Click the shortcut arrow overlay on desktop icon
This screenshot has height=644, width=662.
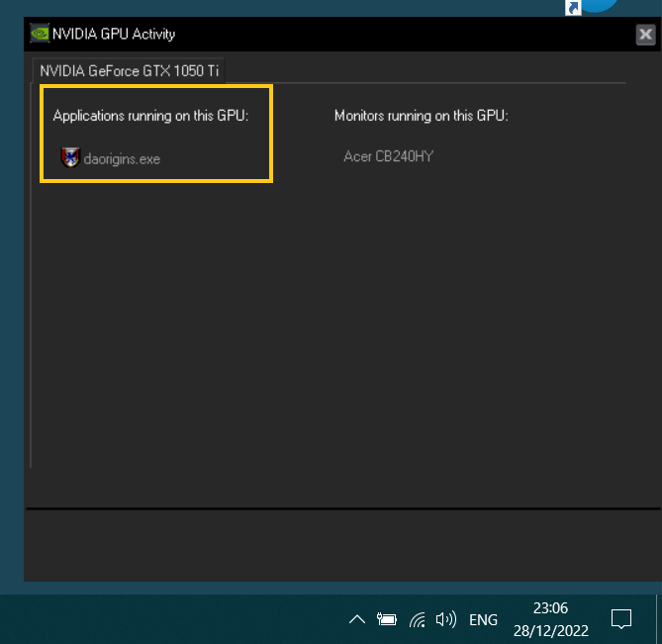573,8
